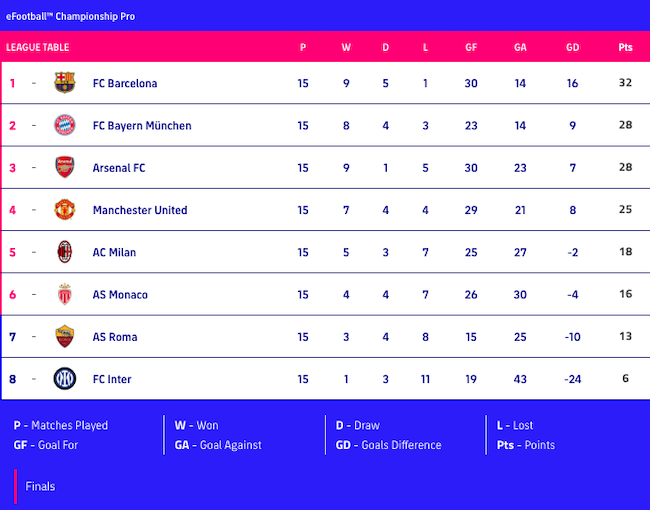Click FC Inter's 6 points value
650x510 pixels.
pyautogui.click(x=625, y=379)
